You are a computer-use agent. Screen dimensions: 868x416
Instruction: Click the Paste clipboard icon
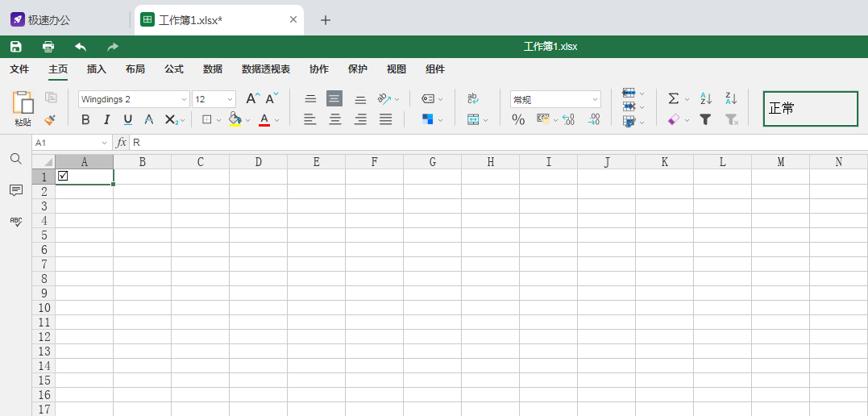[x=23, y=102]
